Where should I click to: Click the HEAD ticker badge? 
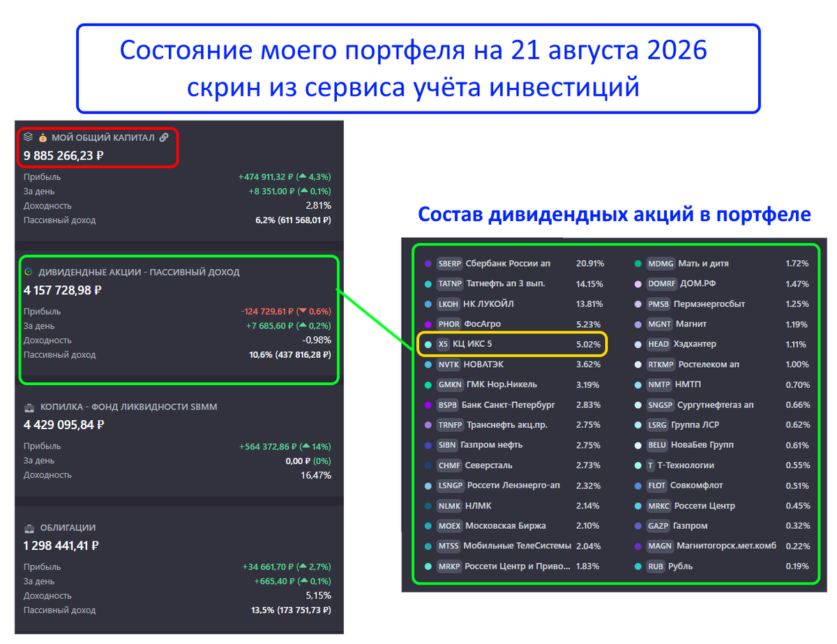coord(659,345)
